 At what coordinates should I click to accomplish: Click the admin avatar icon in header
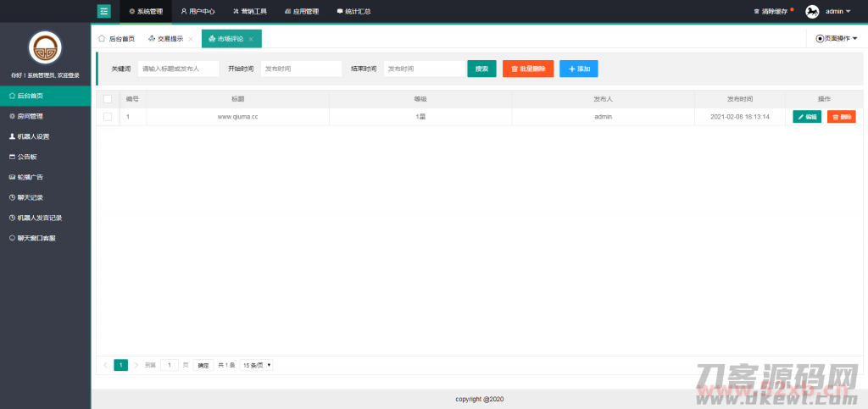811,11
